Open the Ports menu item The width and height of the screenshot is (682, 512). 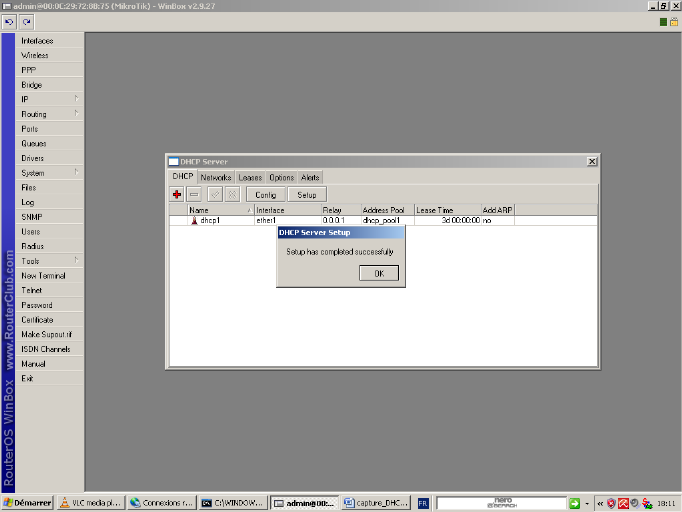click(x=49, y=129)
